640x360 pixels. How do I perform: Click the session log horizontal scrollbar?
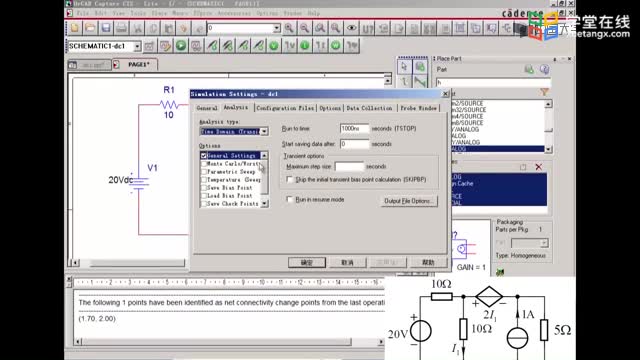[229, 341]
